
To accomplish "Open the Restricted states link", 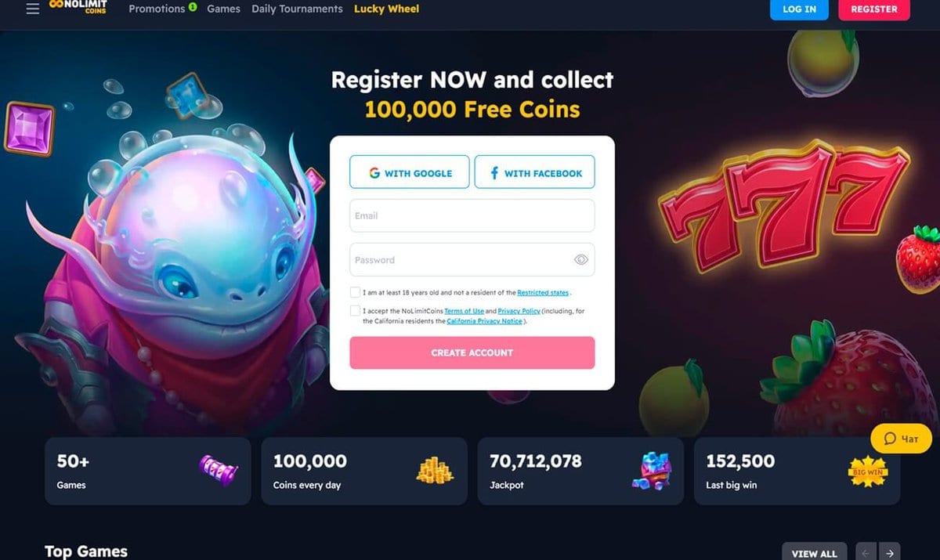I will (x=543, y=292).
